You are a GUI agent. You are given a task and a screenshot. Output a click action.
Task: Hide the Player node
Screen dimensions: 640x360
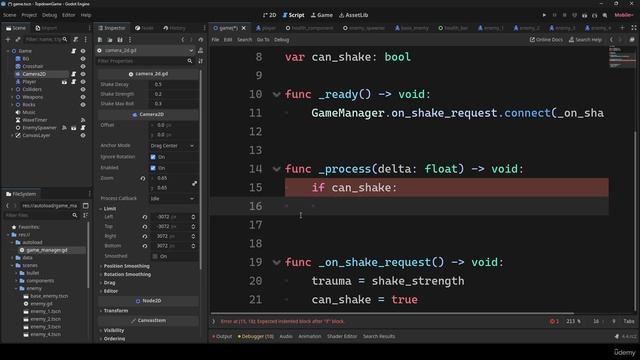(83, 82)
